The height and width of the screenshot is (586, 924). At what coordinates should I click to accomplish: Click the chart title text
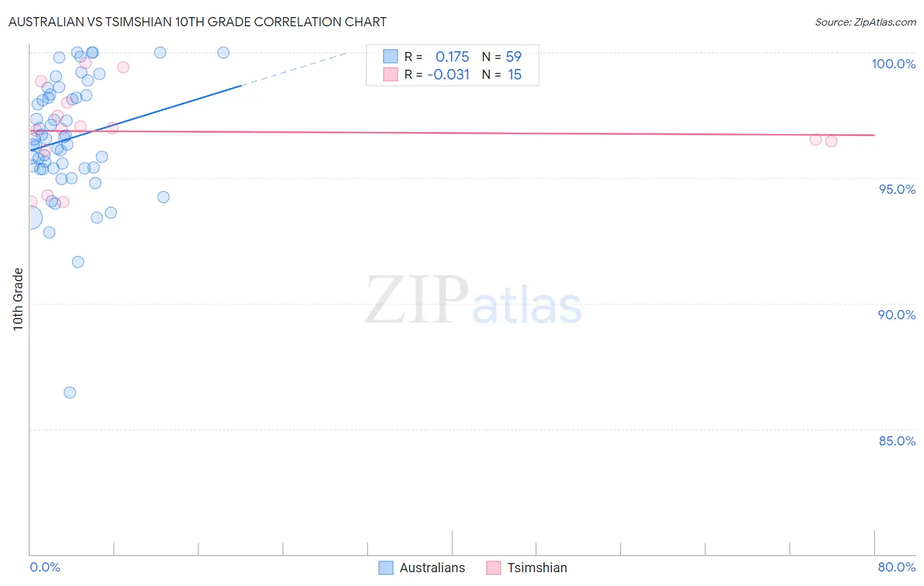pyautogui.click(x=197, y=22)
